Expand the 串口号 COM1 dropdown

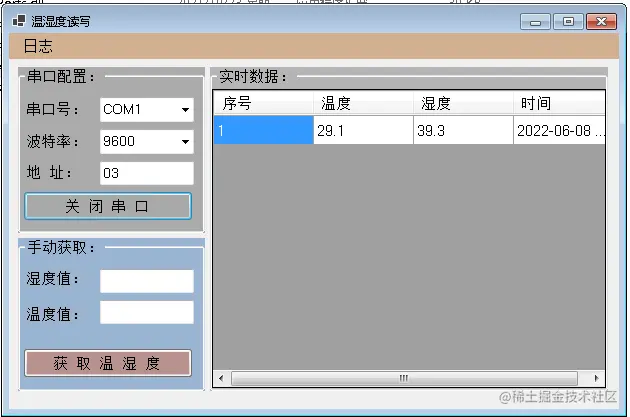tap(185, 110)
